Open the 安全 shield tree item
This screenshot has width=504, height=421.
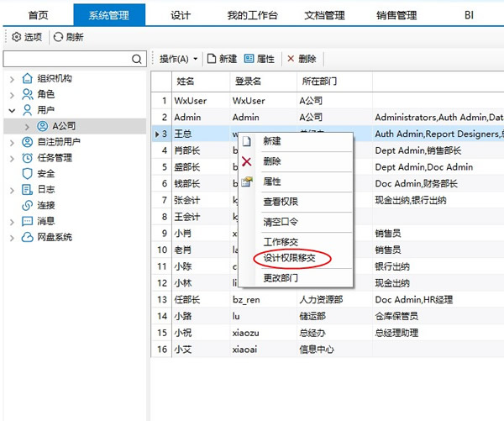(x=45, y=173)
